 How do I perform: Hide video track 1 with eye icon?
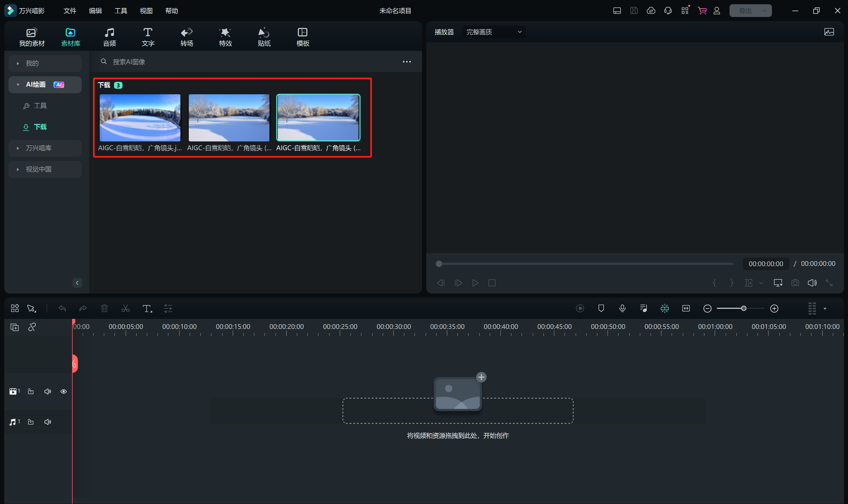(64, 391)
